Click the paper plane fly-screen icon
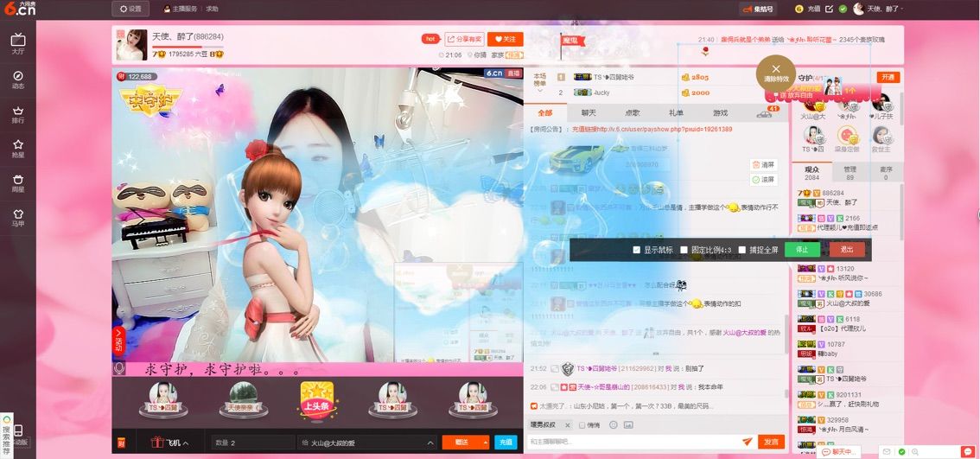 (747, 442)
